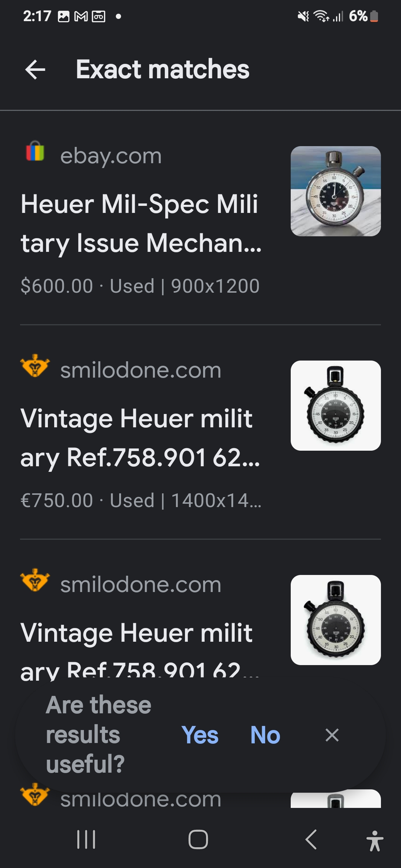Open first Vintage Heuer military Ref.758.901 title

[x=140, y=438]
